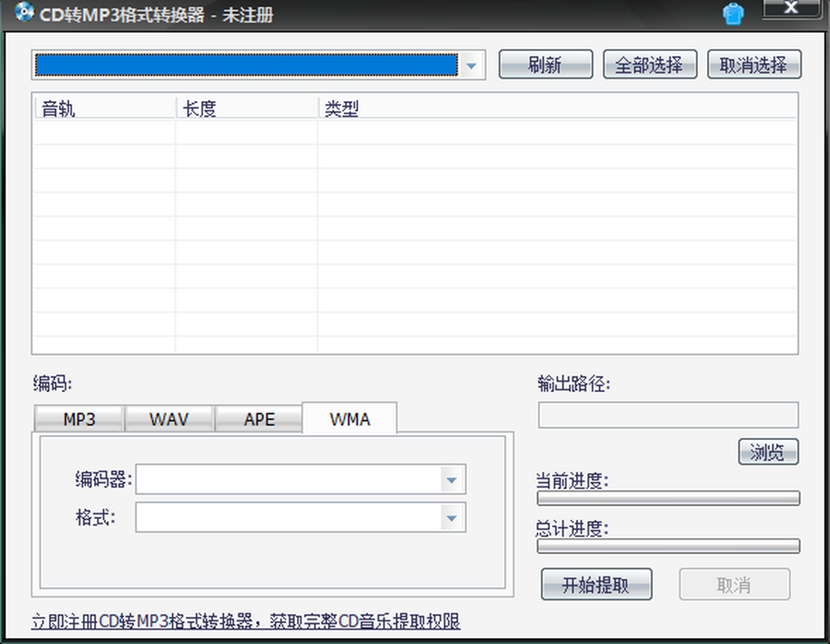Image resolution: width=830 pixels, height=644 pixels.
Task: Click the 刷新 refresh button
Action: point(545,65)
